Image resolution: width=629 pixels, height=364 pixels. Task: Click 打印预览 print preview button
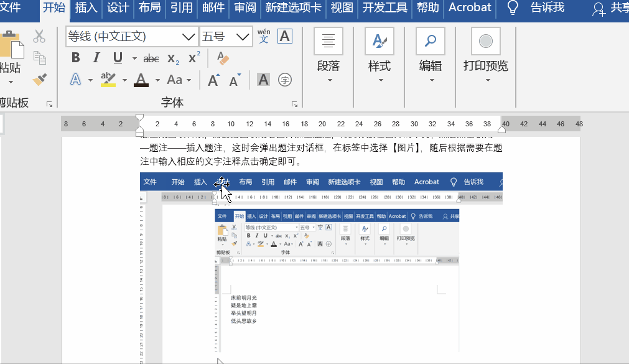click(486, 55)
